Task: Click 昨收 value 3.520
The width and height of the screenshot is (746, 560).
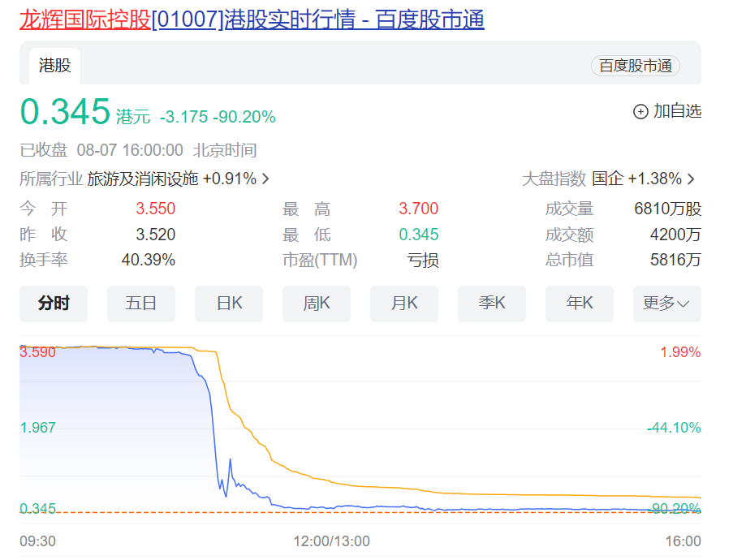Action: coord(156,235)
